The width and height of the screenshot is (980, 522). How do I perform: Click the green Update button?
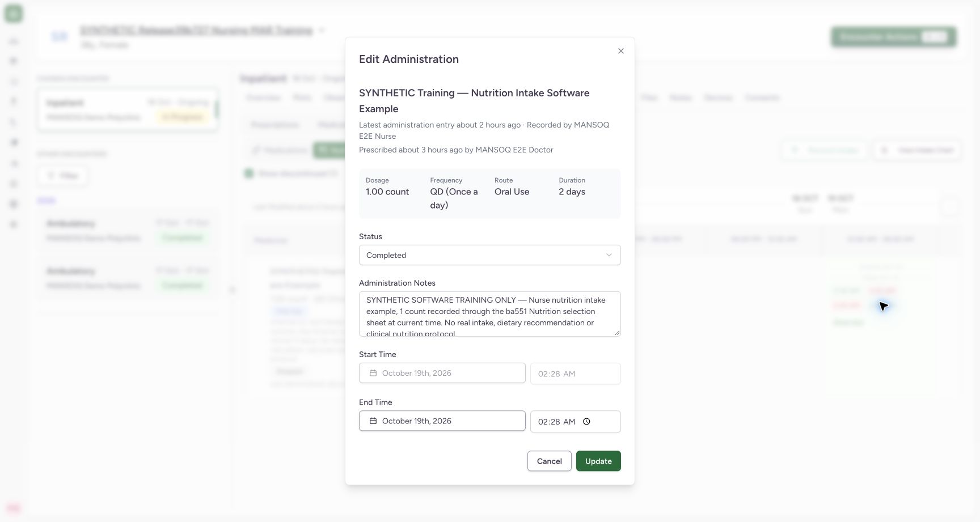coord(598,461)
